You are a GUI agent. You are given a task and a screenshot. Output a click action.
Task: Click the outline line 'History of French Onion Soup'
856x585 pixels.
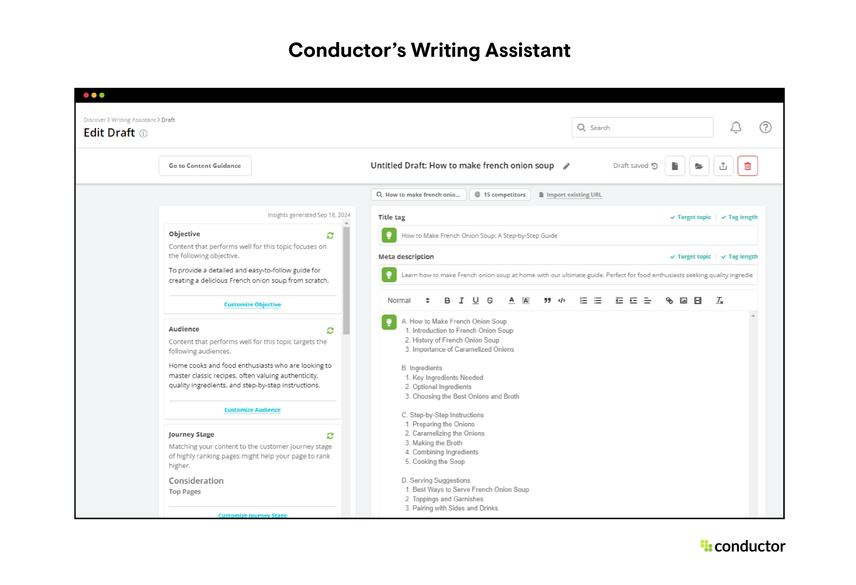click(x=456, y=340)
